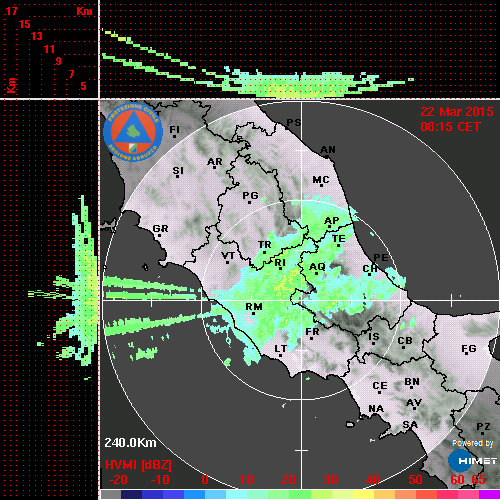Click the dark blue -20 dBZ swatch
This screenshot has width=500, height=500.
(x=131, y=494)
